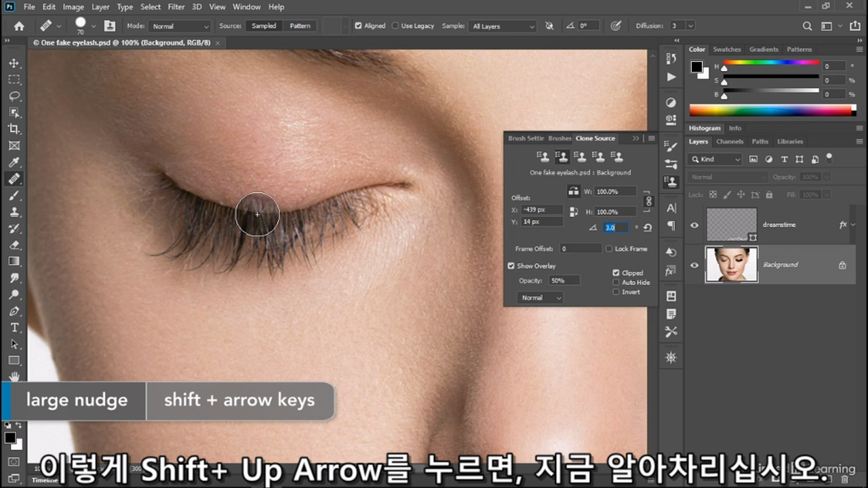Select the Crop tool
Image resolution: width=868 pixels, height=488 pixels.
coord(14,129)
